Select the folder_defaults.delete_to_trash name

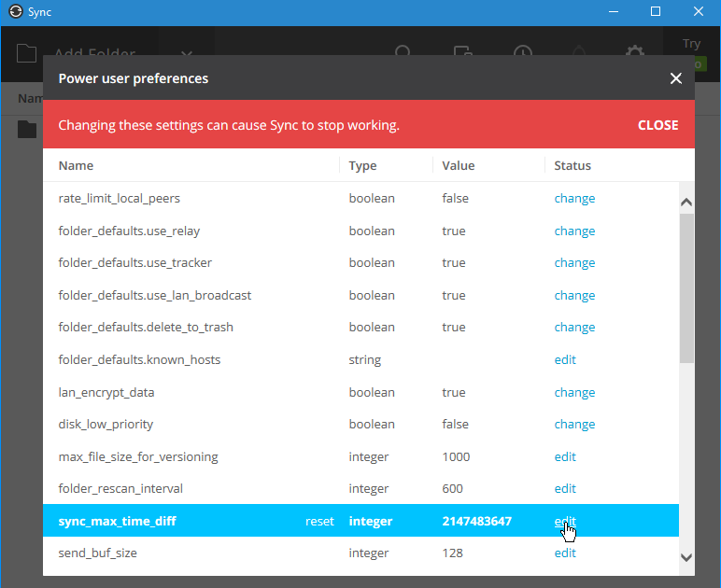tap(146, 327)
